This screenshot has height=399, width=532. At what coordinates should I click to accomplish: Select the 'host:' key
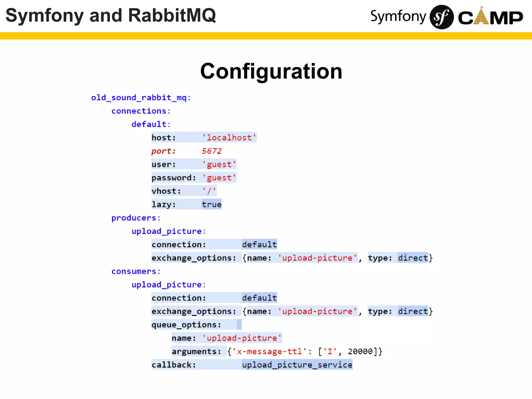click(x=164, y=137)
